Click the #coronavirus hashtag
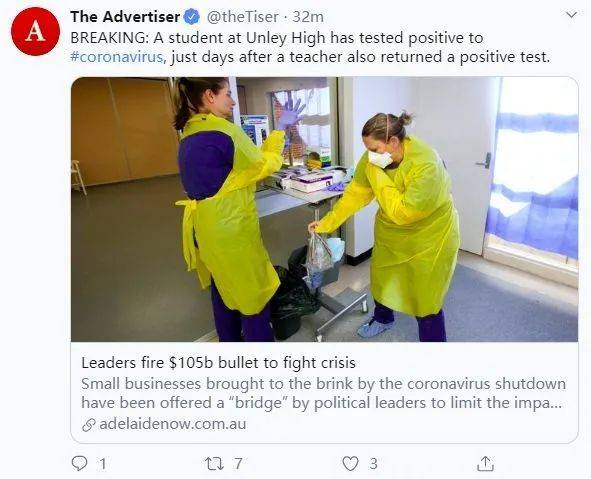This screenshot has height=479, width=591. click(117, 57)
